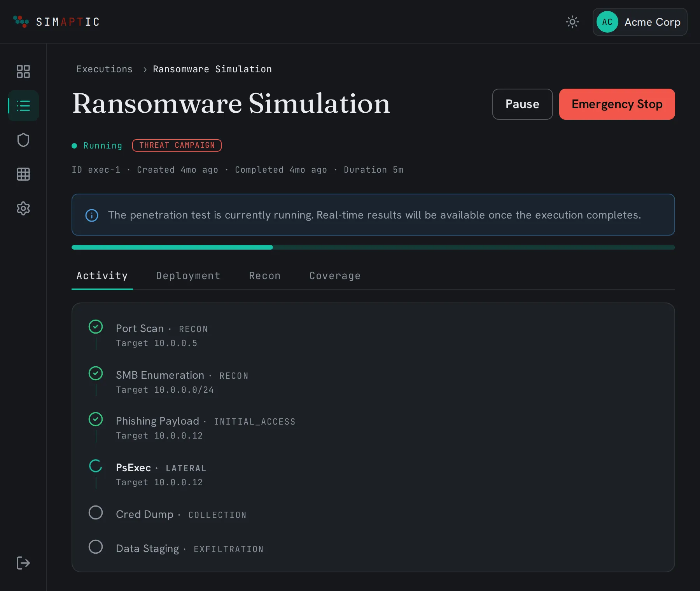Screen dimensions: 700x591
Task: Click the execution progress bar
Action: coord(373,247)
